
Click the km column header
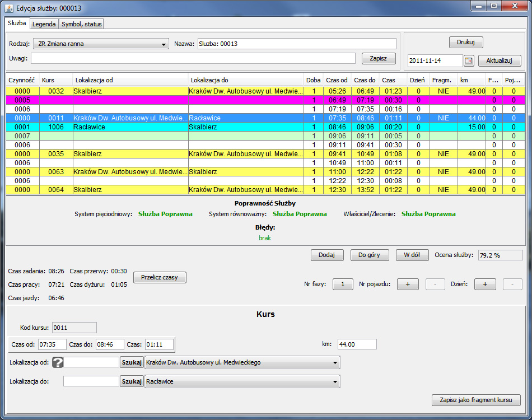pos(472,80)
